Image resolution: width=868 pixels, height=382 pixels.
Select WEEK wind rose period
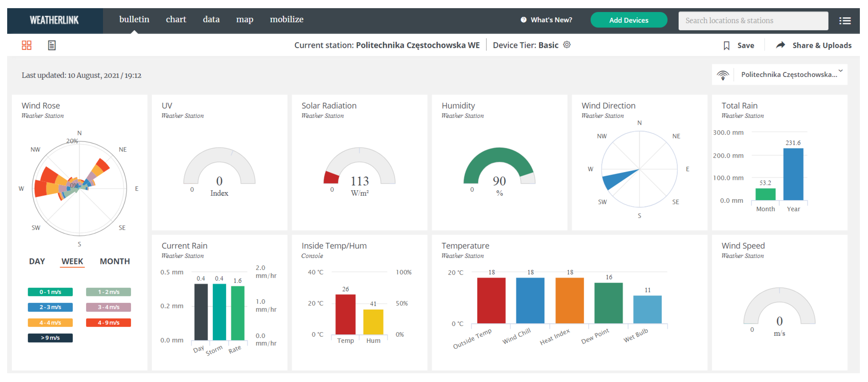click(x=72, y=261)
